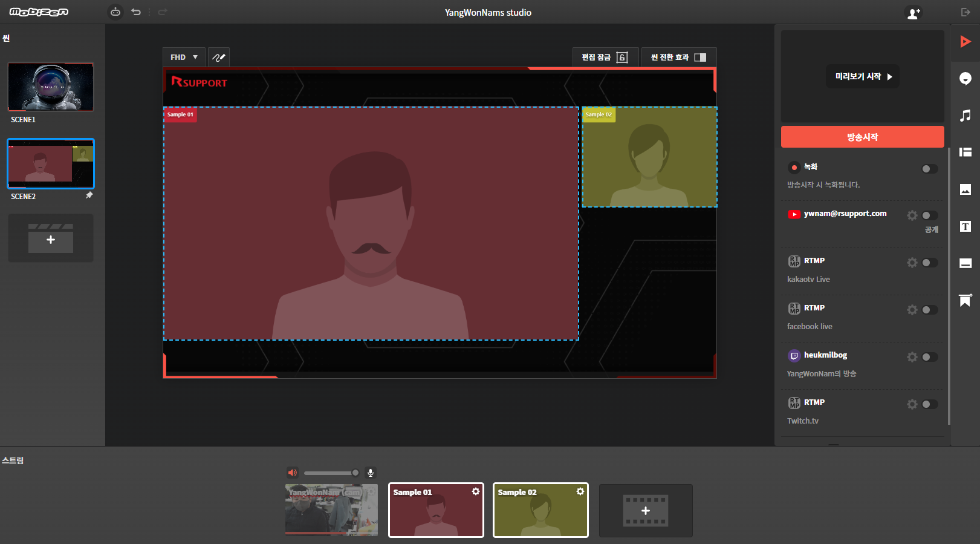
Task: Open settings gear for YouTube account
Action: (x=912, y=215)
